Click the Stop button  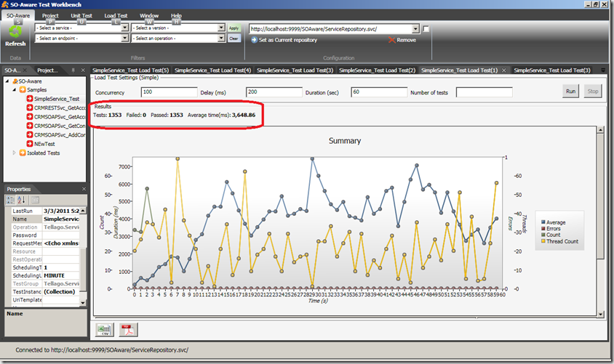[x=592, y=92]
